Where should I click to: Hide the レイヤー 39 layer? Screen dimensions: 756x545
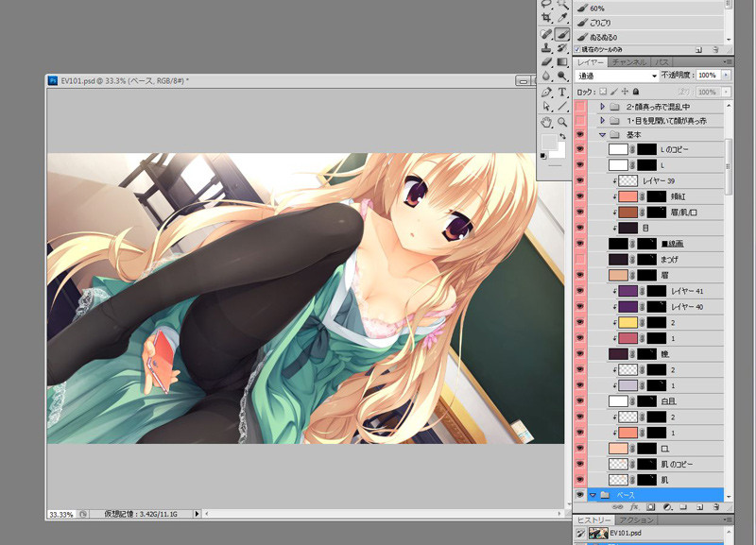[x=580, y=180]
